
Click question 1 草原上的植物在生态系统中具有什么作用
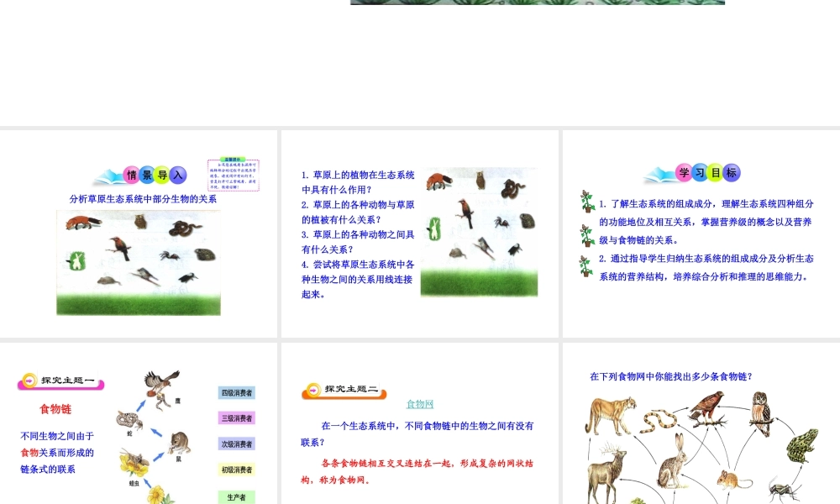pos(358,182)
